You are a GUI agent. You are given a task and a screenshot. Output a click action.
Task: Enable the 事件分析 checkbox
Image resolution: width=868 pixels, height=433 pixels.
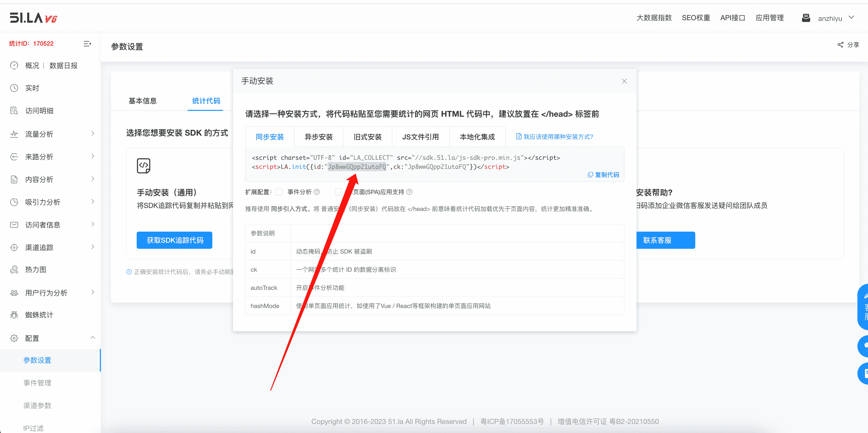coord(279,192)
